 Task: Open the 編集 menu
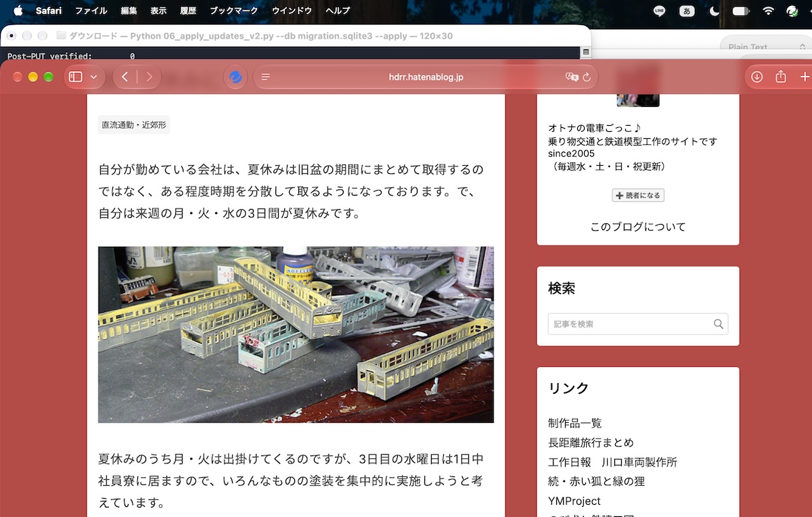tap(129, 11)
